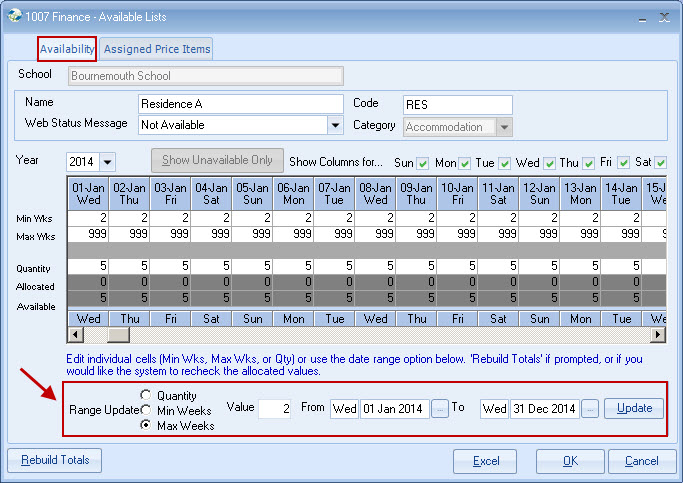Uncheck the Wed column checkbox
This screenshot has height=483, width=683.
549,162
